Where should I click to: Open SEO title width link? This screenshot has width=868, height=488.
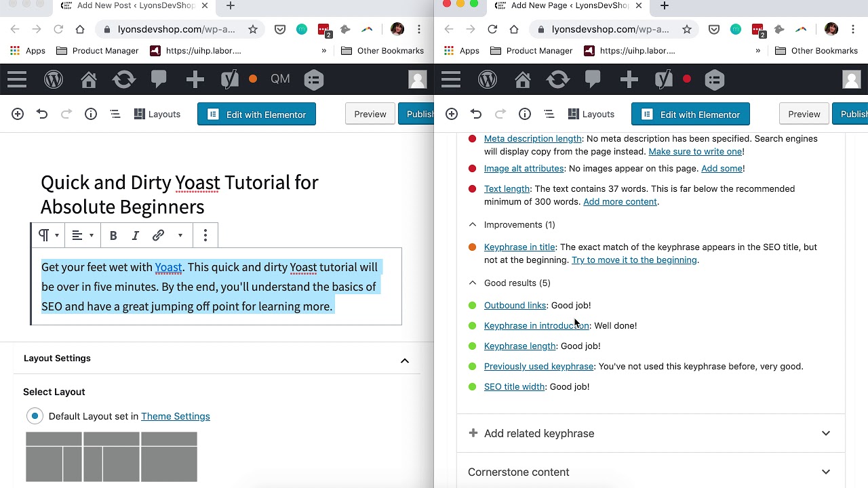click(x=515, y=386)
